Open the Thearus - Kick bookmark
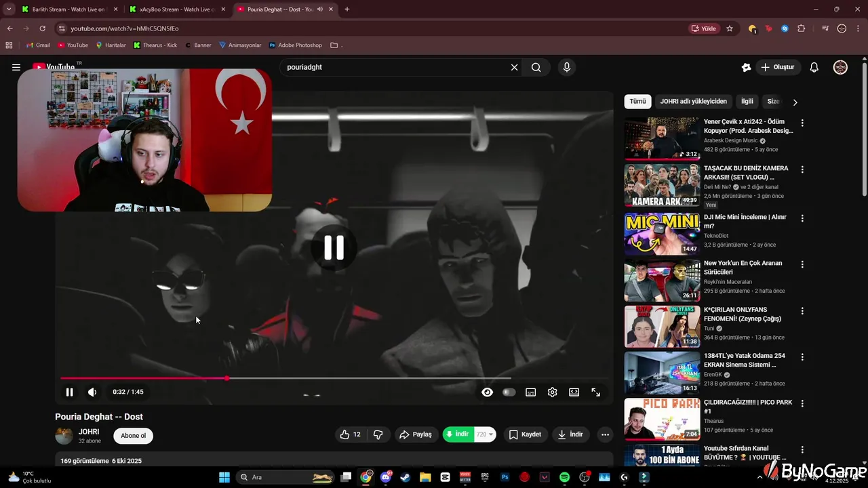Screen dimensions: 868x488 [155, 45]
